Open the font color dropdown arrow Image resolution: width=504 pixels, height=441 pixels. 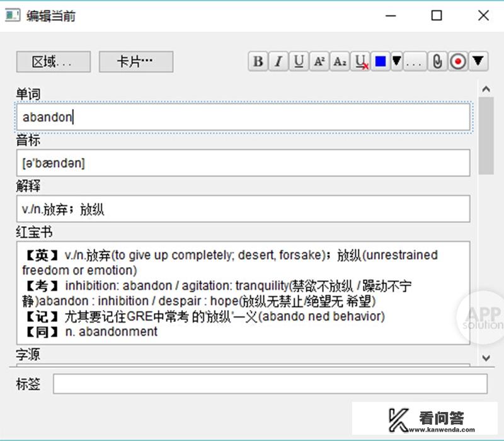coord(396,62)
